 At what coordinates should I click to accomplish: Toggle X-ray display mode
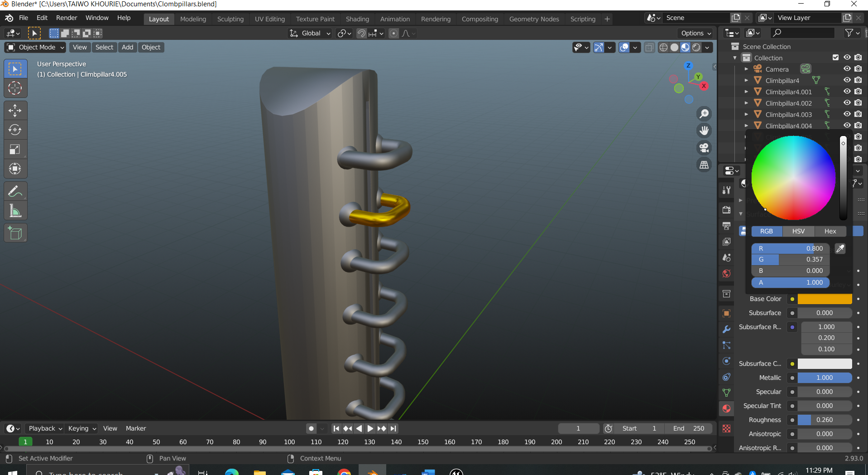649,48
